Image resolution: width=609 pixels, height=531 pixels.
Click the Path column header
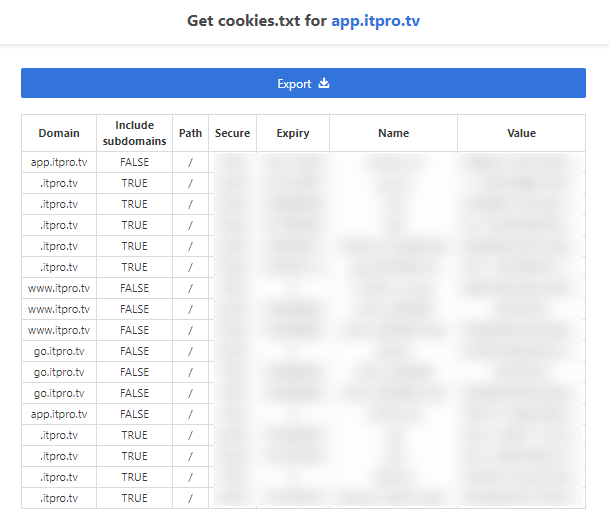click(190, 133)
